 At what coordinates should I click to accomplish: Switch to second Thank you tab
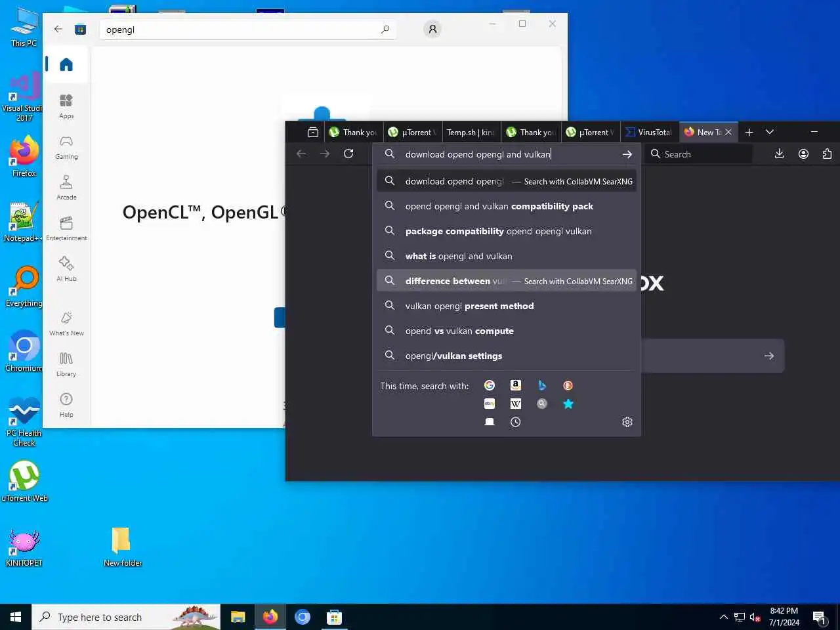coord(530,132)
